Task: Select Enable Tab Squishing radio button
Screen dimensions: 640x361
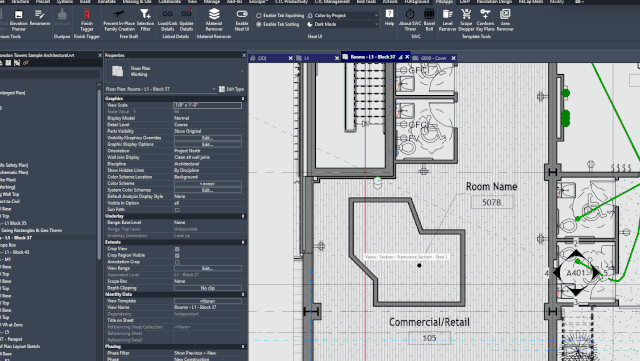Action: point(258,16)
